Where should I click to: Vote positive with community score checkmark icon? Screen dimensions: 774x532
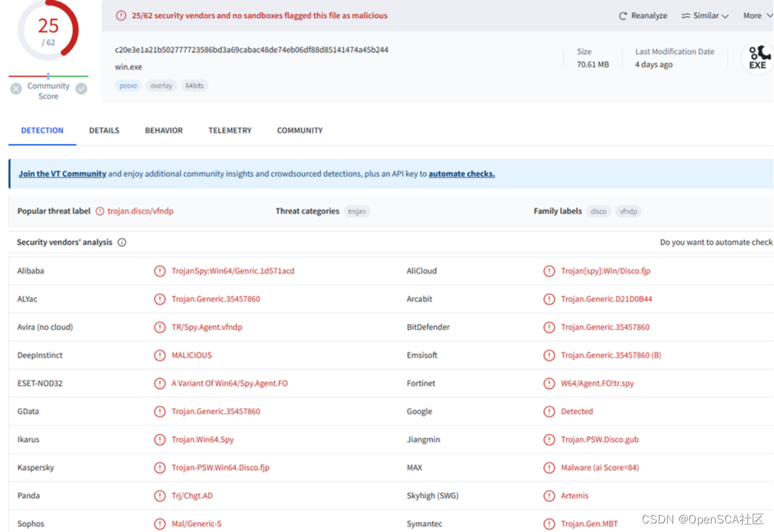81,89
